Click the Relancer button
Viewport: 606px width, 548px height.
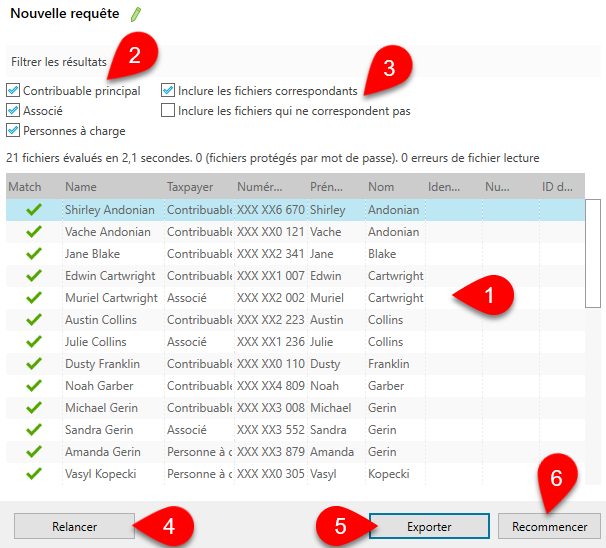click(x=75, y=526)
